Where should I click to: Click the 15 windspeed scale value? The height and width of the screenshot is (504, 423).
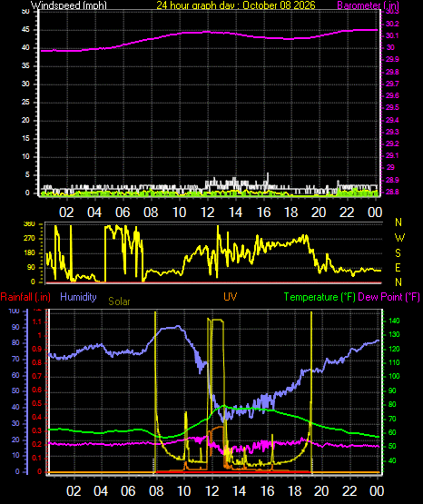pos(25,139)
